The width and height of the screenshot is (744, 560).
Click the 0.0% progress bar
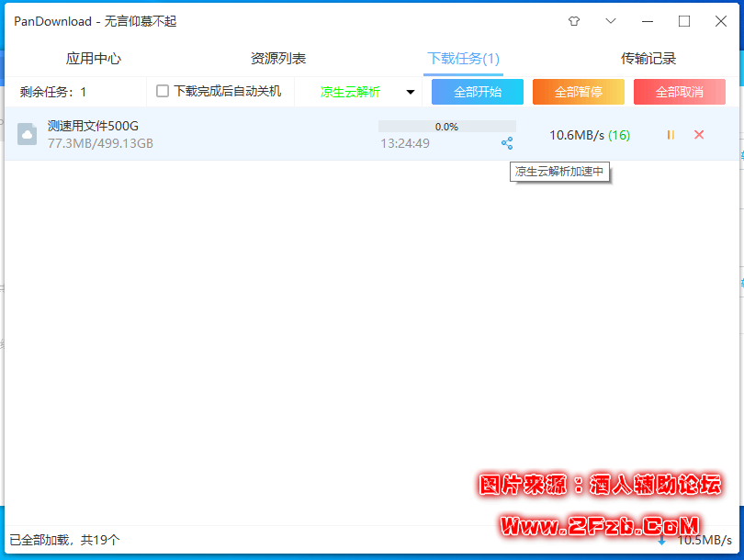(x=446, y=126)
